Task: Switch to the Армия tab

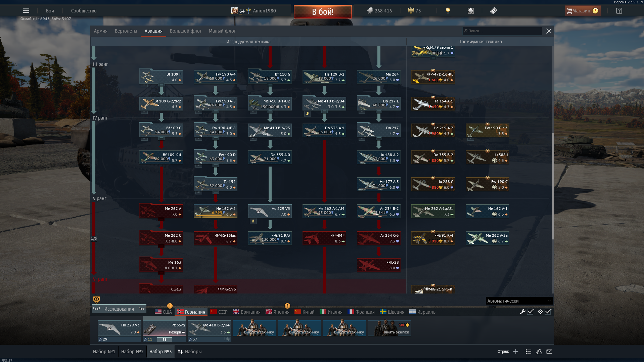Action: tap(101, 31)
